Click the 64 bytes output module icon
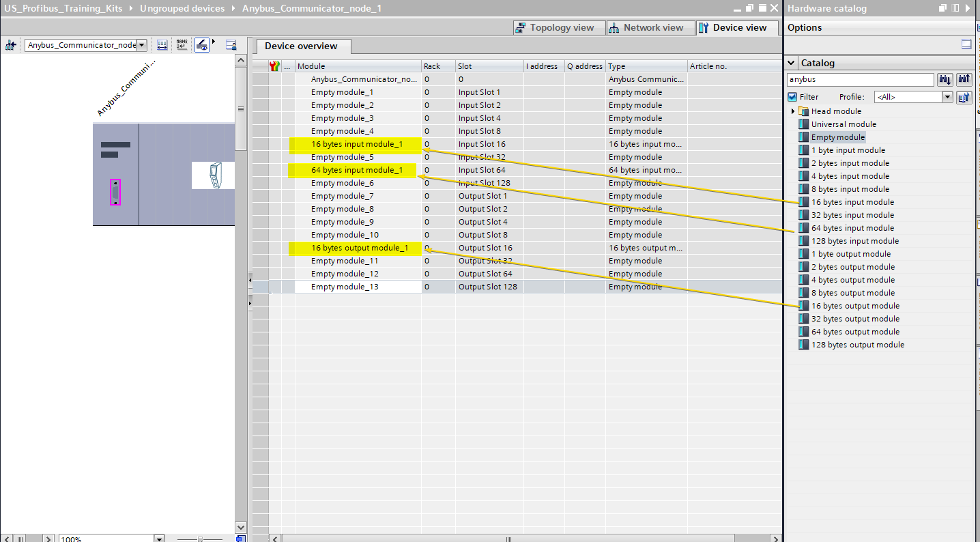The width and height of the screenshot is (980, 542). 804,332
